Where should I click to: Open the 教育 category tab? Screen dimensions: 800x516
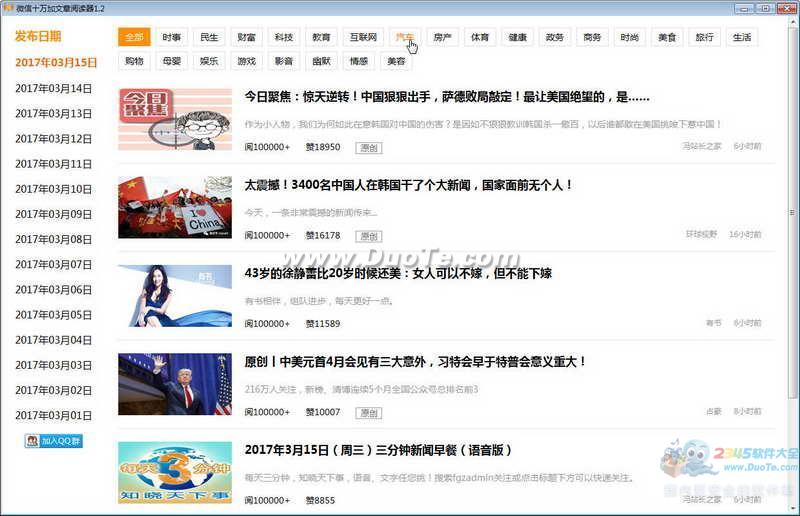click(321, 37)
